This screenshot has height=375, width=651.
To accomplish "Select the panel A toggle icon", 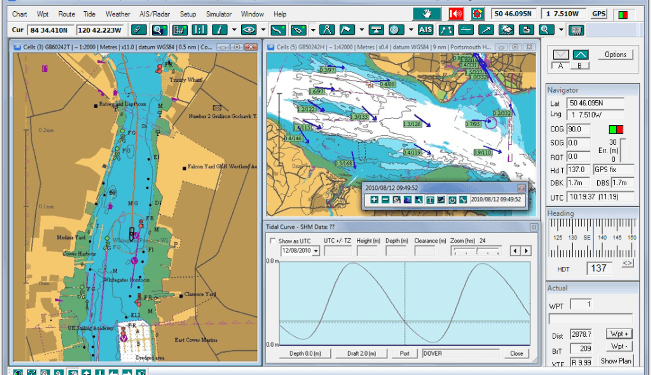I will (560, 54).
